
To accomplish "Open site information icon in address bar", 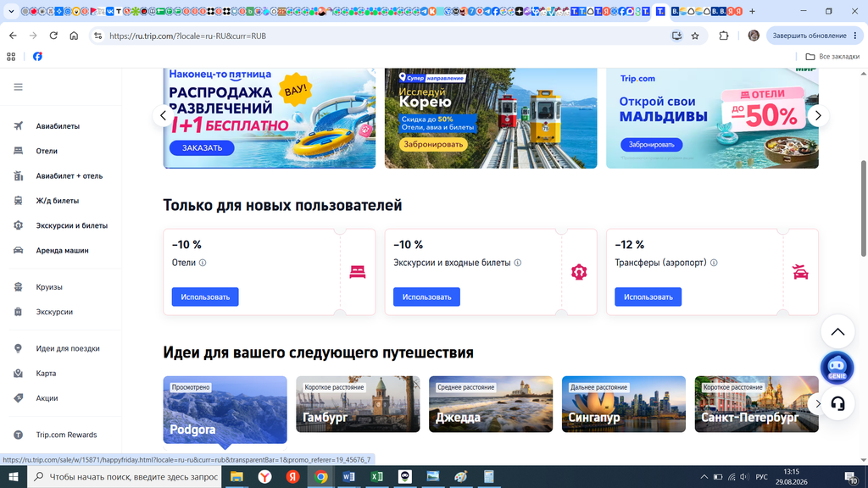I will click(x=98, y=36).
